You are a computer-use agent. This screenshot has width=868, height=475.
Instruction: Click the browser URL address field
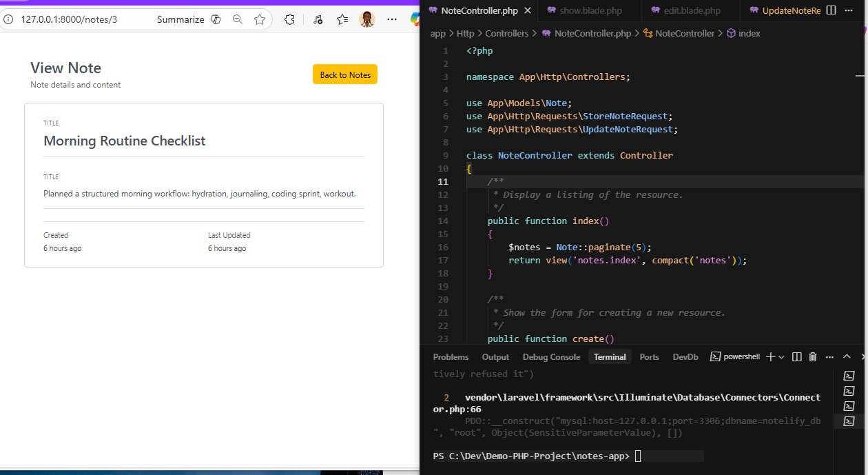point(69,19)
